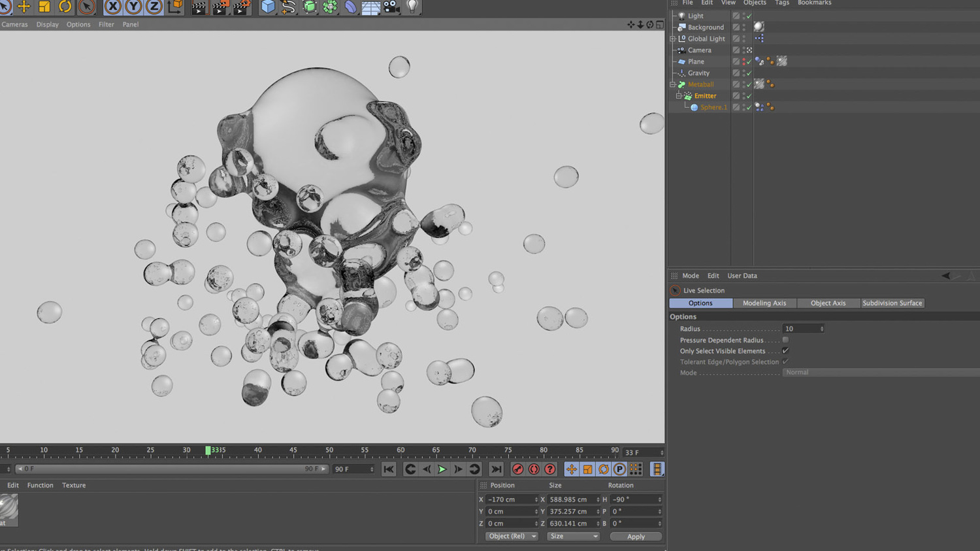Click the Record Active Objects key icon
This screenshot has width=980, height=551.
(x=518, y=469)
